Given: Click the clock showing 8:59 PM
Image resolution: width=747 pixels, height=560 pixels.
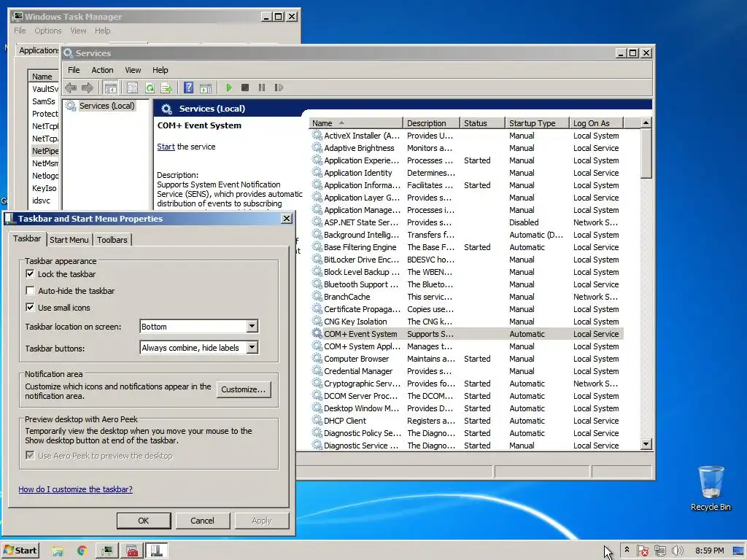Looking at the screenshot, I should pos(709,551).
